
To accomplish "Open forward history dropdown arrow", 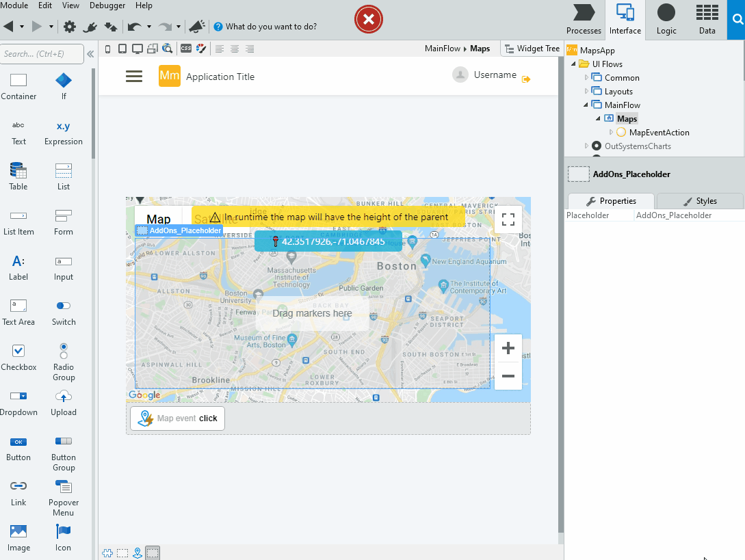I will (51, 27).
